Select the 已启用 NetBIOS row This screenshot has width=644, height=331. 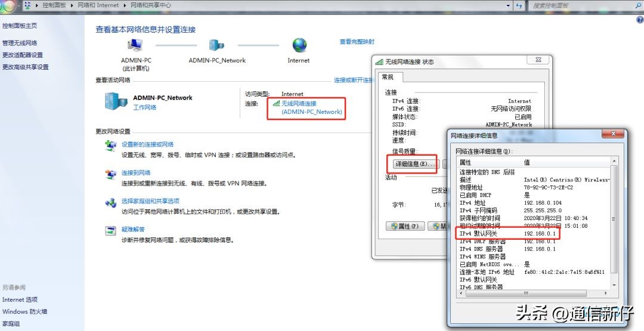(534, 264)
